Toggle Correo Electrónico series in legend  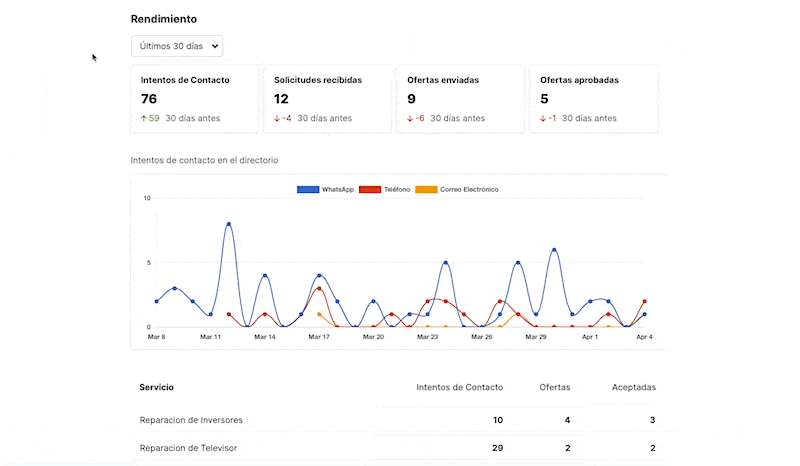(456, 189)
